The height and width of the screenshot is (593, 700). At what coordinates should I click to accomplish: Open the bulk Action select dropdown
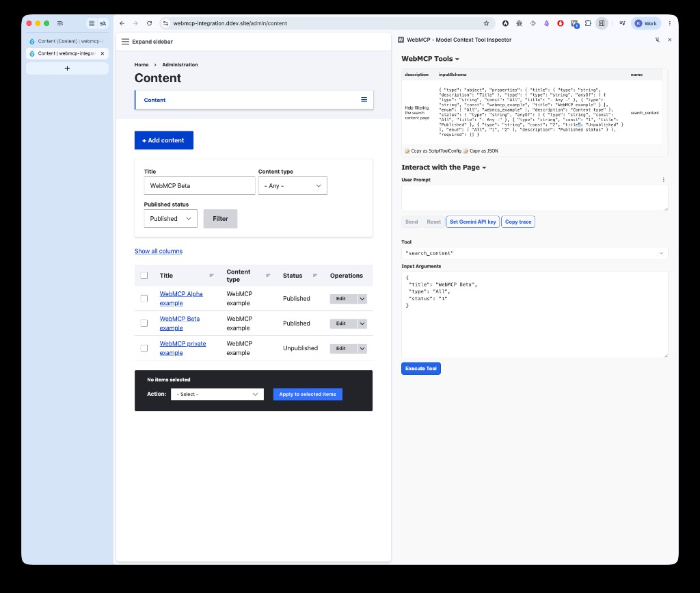tap(217, 394)
